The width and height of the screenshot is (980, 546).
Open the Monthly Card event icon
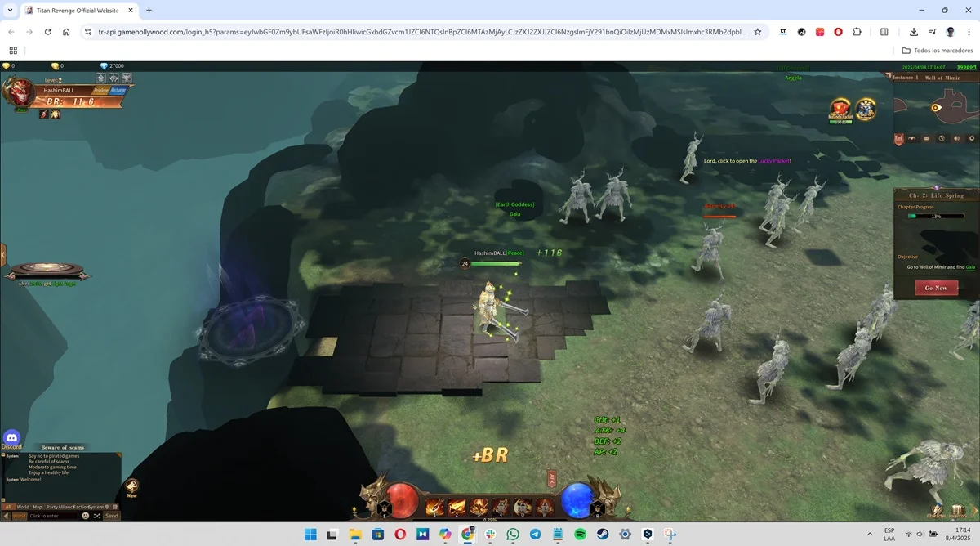(839, 108)
